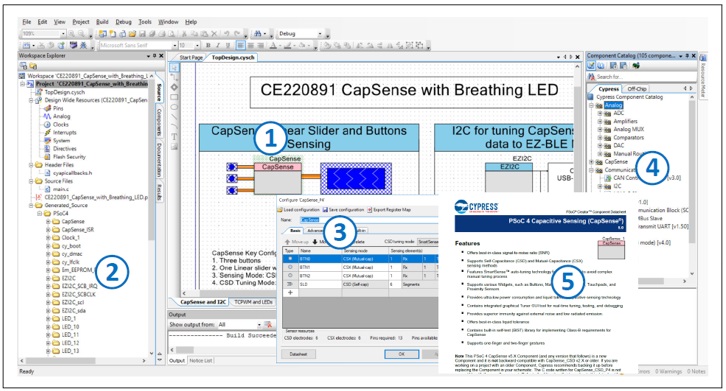Click the zoom in magnifier icon
726x391 pixels.
click(x=72, y=34)
